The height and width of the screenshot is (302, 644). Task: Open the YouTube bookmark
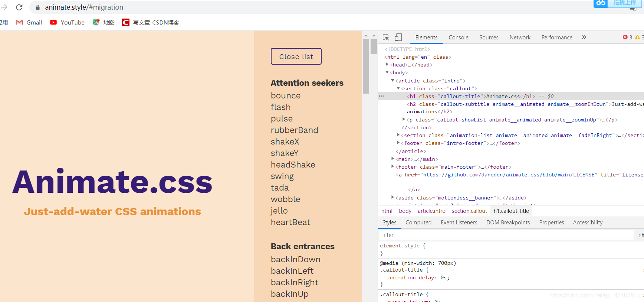(x=67, y=22)
